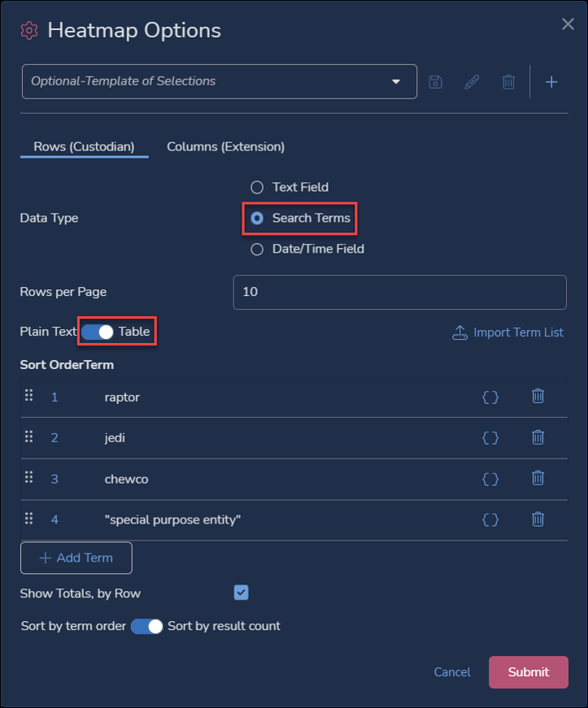Click the save template floppy icon
This screenshot has height=708, width=588.
(435, 82)
